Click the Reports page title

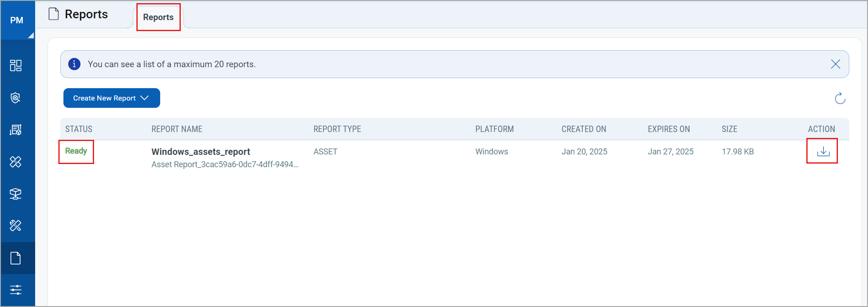click(86, 14)
